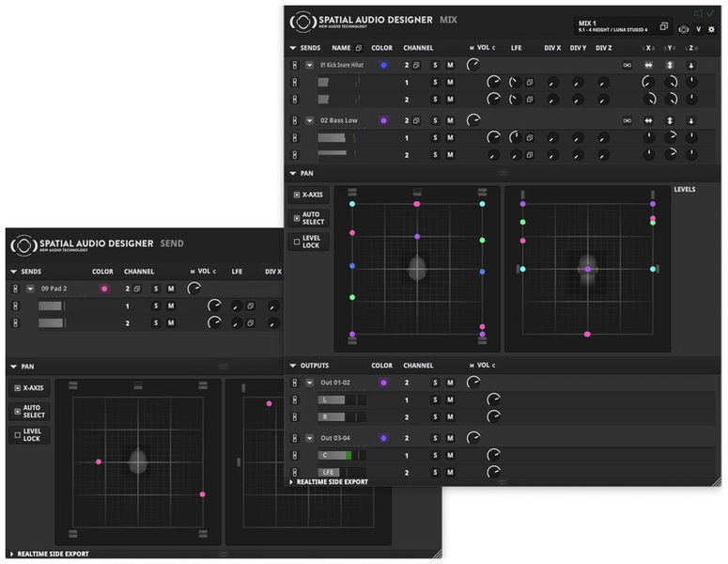The image size is (728, 564).
Task: Toggle X-AXIS checkbox in Send window
Action: [x=18, y=388]
